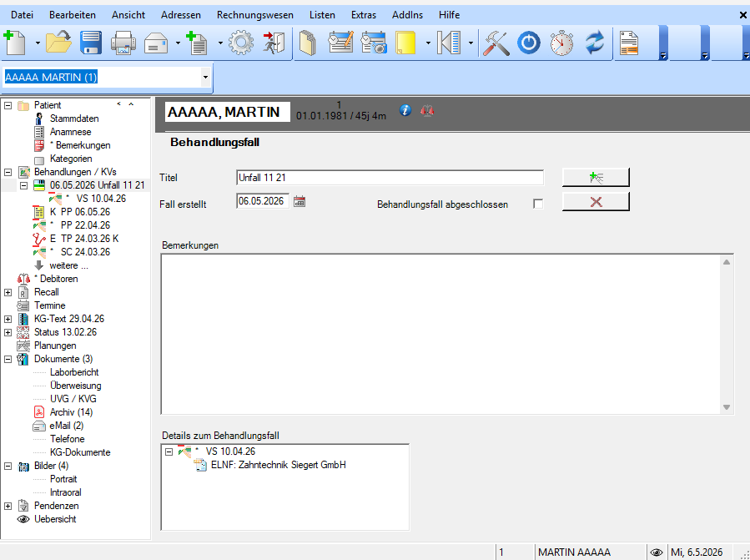Check the Behandlungsfall abgeschlossen checkbox
The height and width of the screenshot is (560, 750).
point(538,204)
